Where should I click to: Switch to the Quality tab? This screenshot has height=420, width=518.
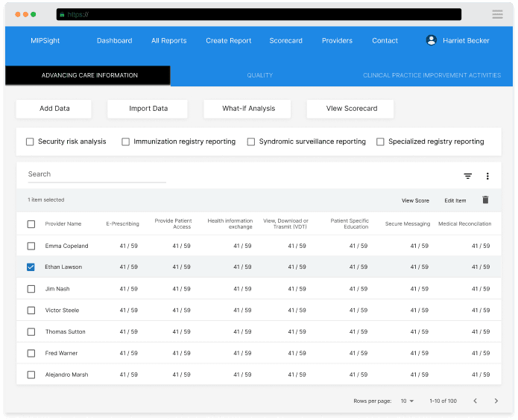coord(259,75)
